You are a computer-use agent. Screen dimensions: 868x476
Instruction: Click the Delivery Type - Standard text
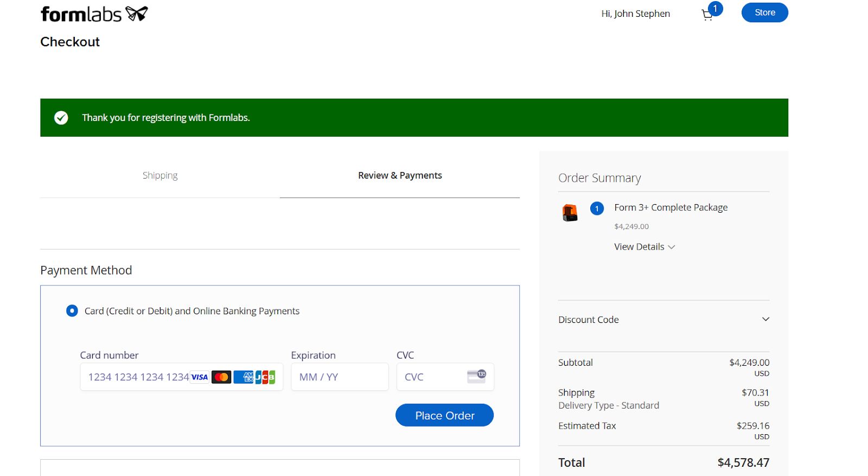[609, 405]
